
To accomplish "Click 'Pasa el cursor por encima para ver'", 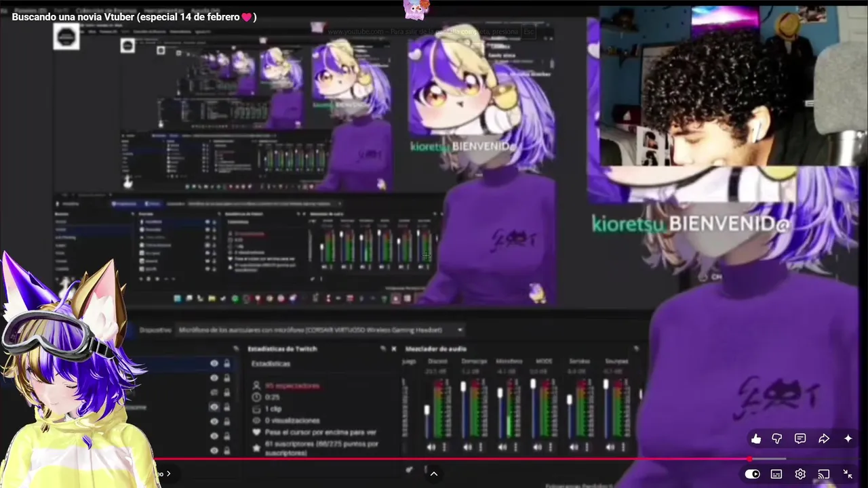I will click(321, 432).
